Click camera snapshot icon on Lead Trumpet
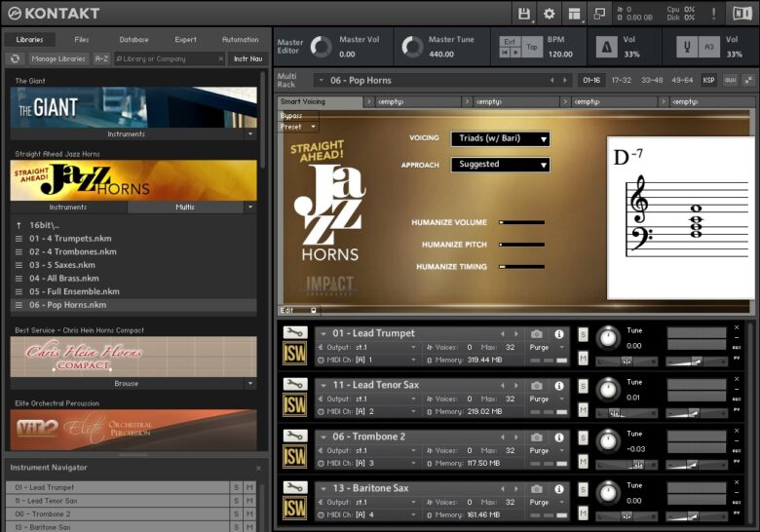760x532 pixels. 537,334
